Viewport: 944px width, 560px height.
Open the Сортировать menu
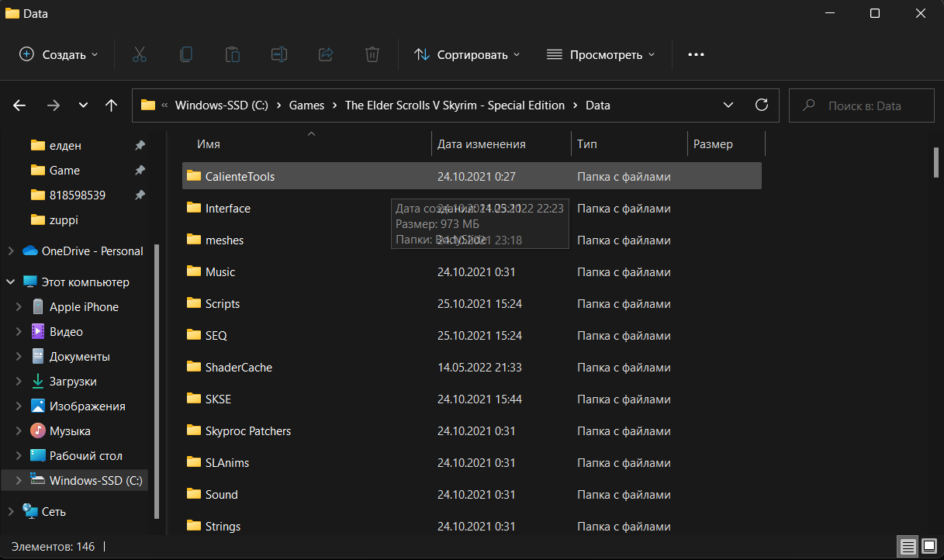pyautogui.click(x=467, y=54)
